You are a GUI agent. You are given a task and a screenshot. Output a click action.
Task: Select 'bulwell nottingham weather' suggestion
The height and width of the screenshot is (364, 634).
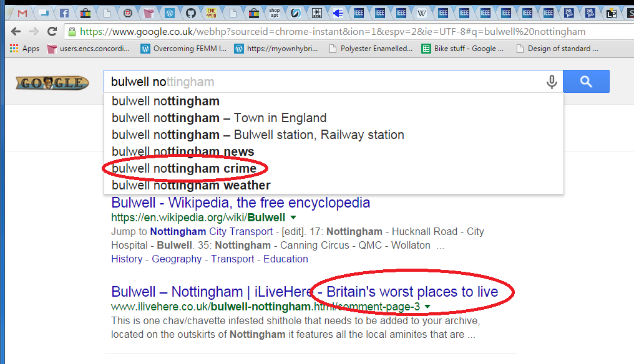pos(191,185)
